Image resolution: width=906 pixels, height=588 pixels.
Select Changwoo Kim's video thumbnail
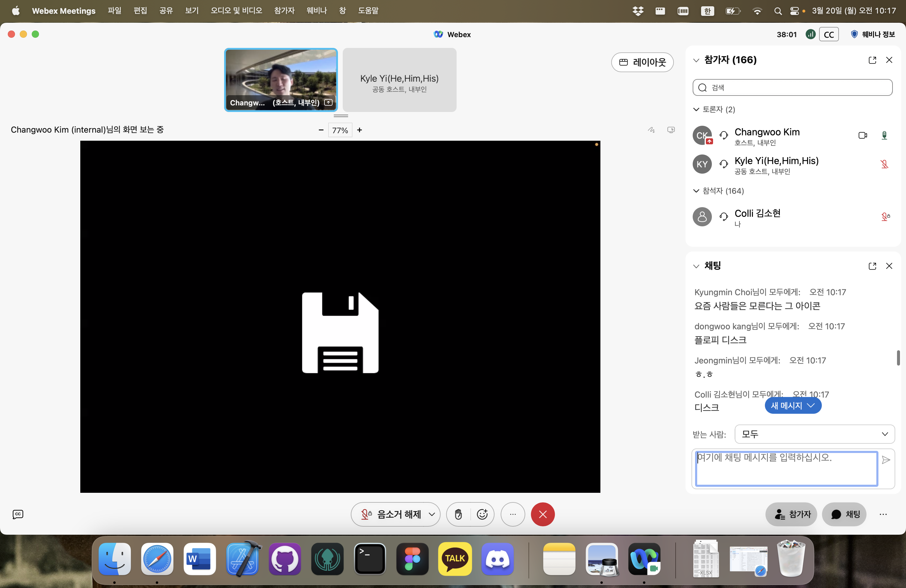click(281, 80)
